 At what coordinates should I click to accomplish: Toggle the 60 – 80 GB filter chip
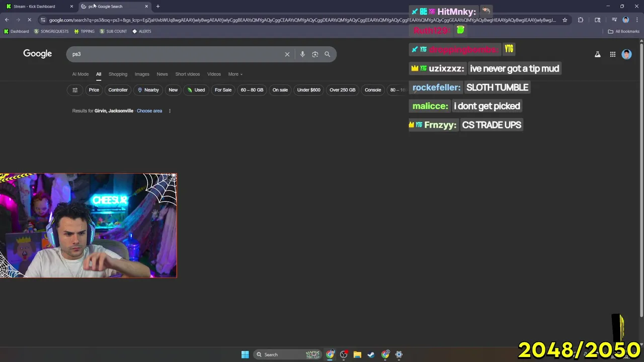pyautogui.click(x=252, y=90)
